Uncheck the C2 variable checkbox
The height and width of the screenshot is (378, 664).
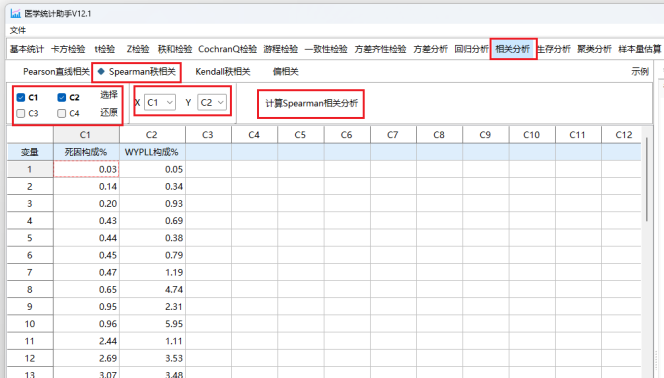(62, 97)
